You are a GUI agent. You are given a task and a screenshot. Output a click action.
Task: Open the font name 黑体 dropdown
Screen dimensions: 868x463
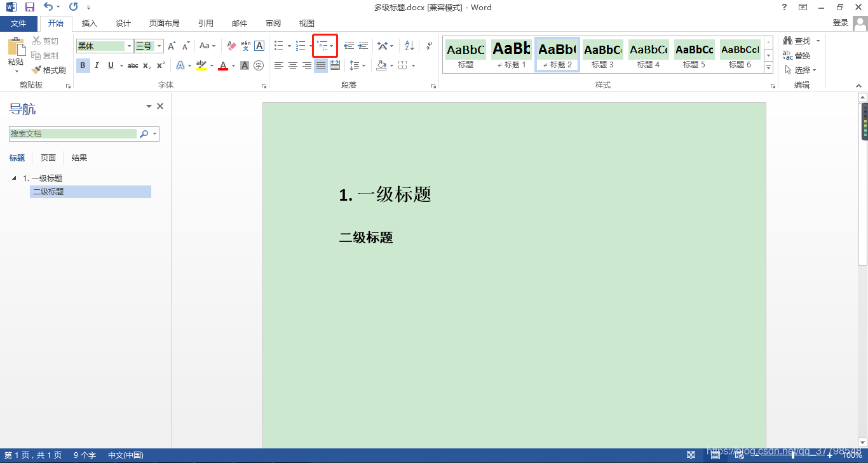pyautogui.click(x=130, y=46)
